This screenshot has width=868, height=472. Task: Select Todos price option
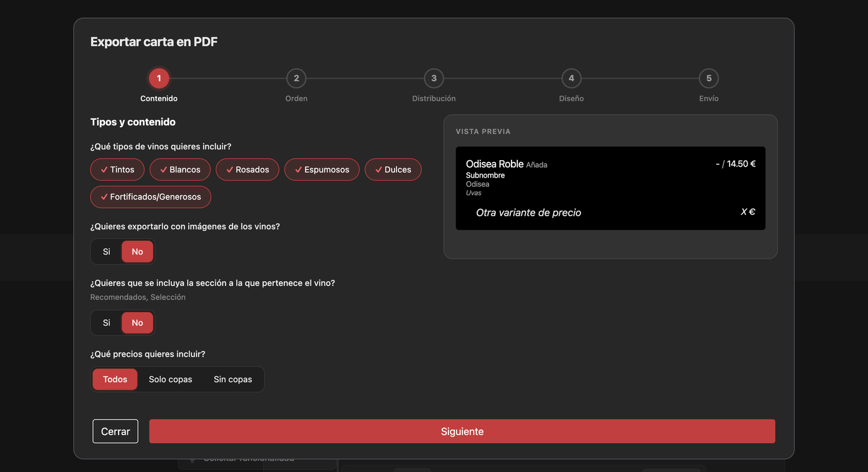click(x=115, y=379)
